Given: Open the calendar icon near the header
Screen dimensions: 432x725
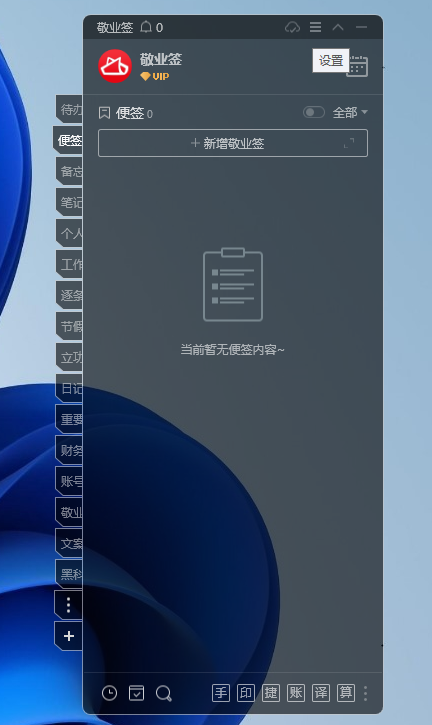Looking at the screenshot, I should click(357, 66).
